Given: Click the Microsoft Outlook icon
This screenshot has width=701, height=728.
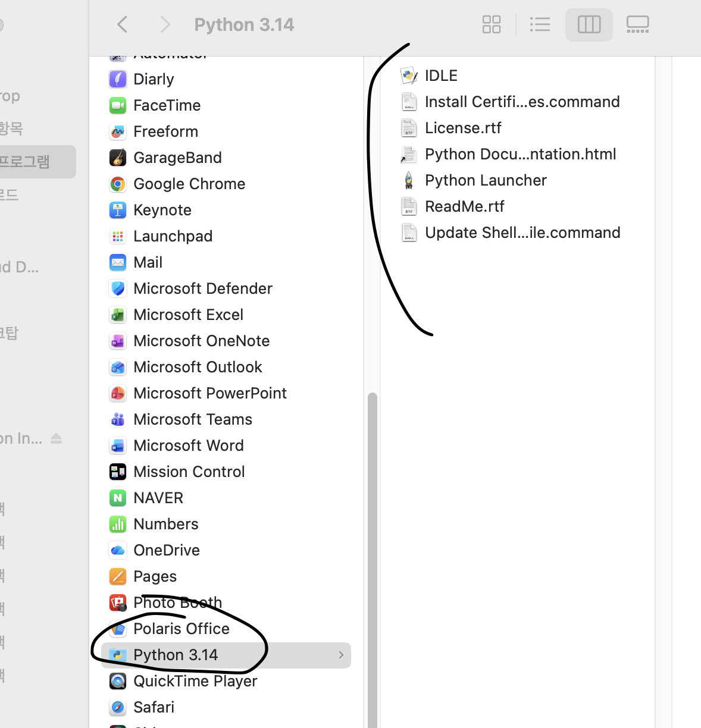Looking at the screenshot, I should point(118,367).
